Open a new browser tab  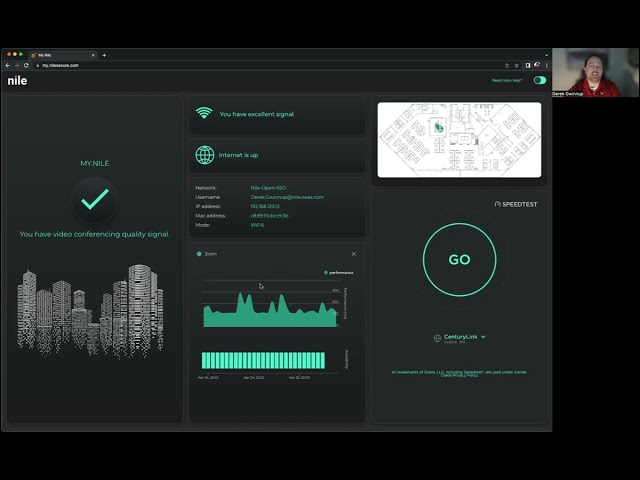point(104,55)
